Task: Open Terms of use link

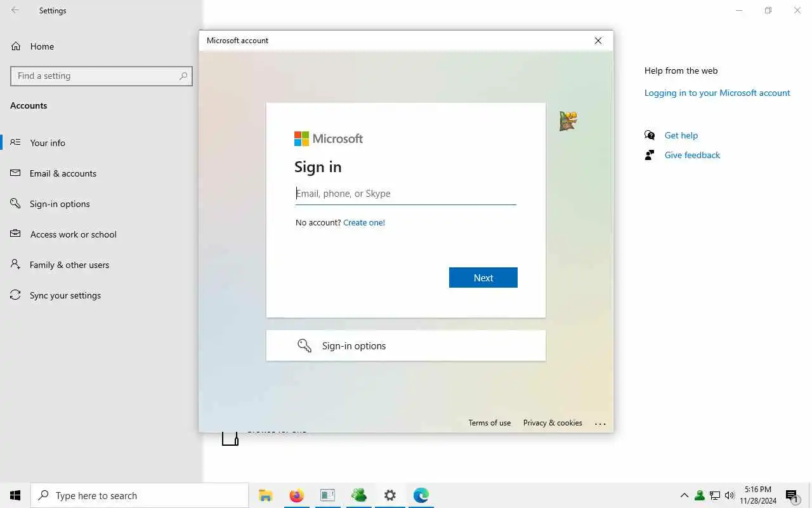Action: tap(489, 423)
